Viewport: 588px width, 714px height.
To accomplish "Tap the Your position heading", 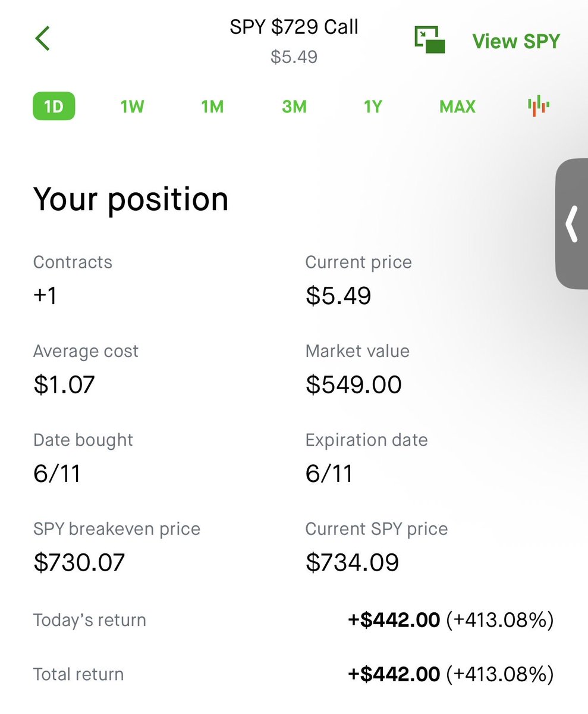I will tap(131, 199).
